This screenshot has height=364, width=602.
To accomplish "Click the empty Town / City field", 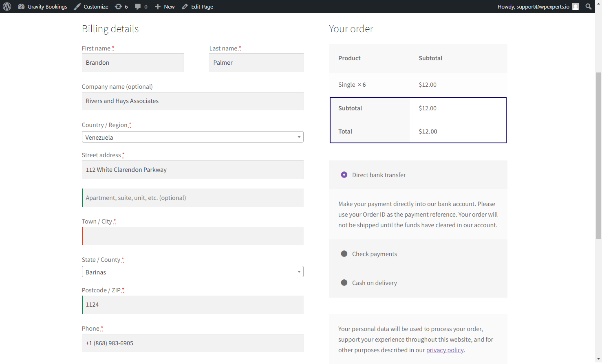I will pyautogui.click(x=193, y=236).
